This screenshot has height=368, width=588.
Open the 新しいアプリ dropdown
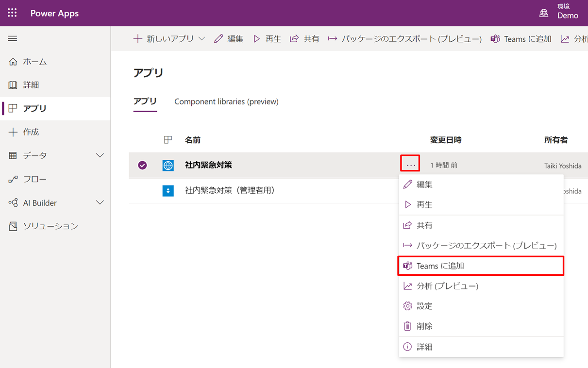point(169,39)
